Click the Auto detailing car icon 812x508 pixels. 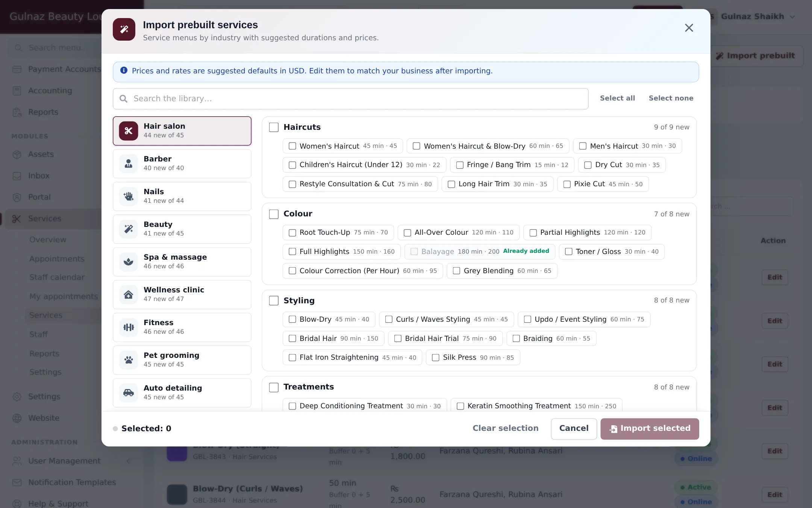[129, 393]
